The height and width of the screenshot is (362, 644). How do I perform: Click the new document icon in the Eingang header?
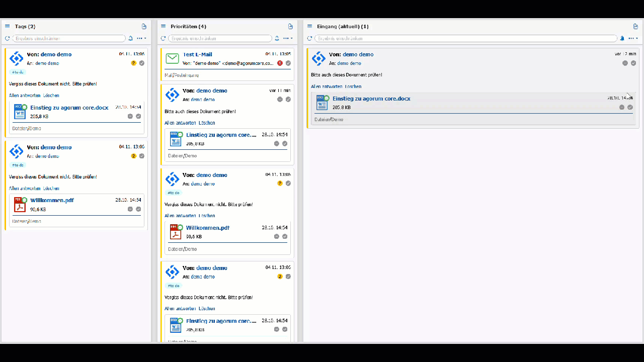click(x=635, y=26)
